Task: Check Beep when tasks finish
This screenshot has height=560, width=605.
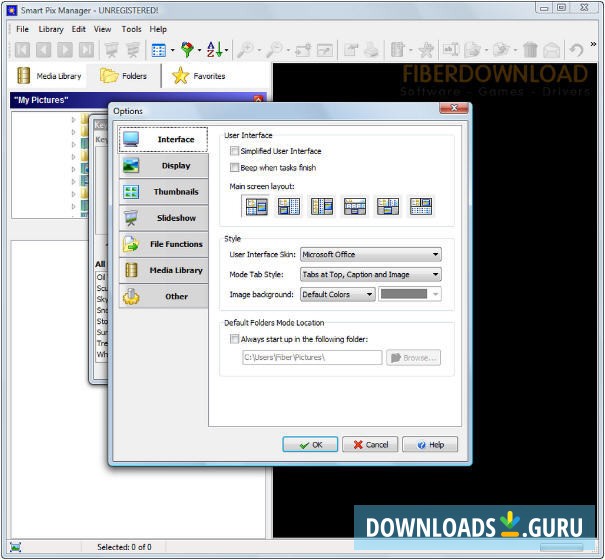Action: coord(234,167)
